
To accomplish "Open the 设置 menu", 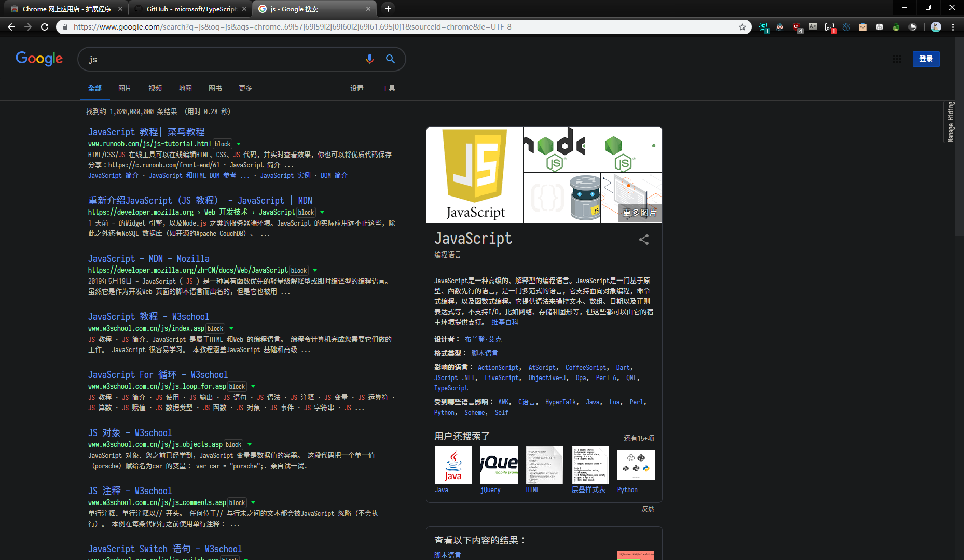I will [357, 88].
